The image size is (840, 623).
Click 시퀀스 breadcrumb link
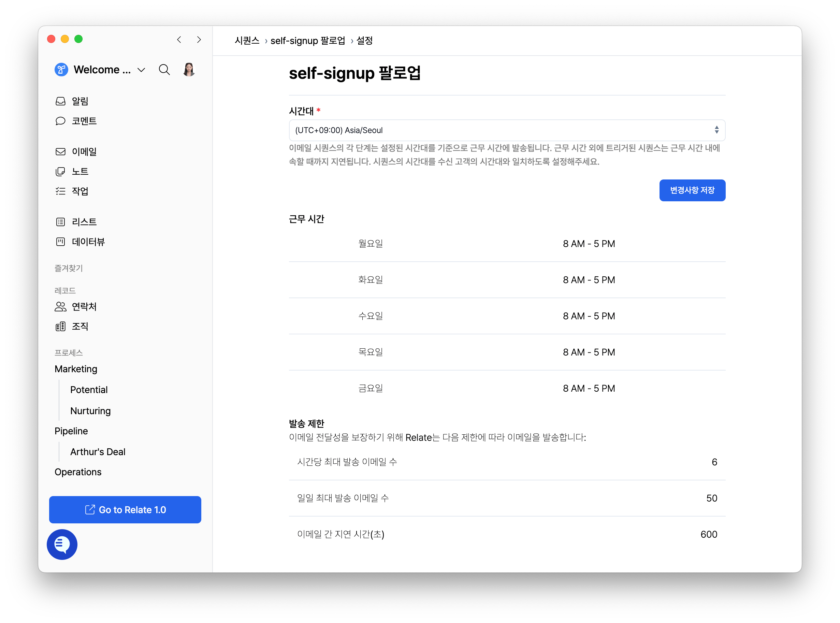[247, 40]
